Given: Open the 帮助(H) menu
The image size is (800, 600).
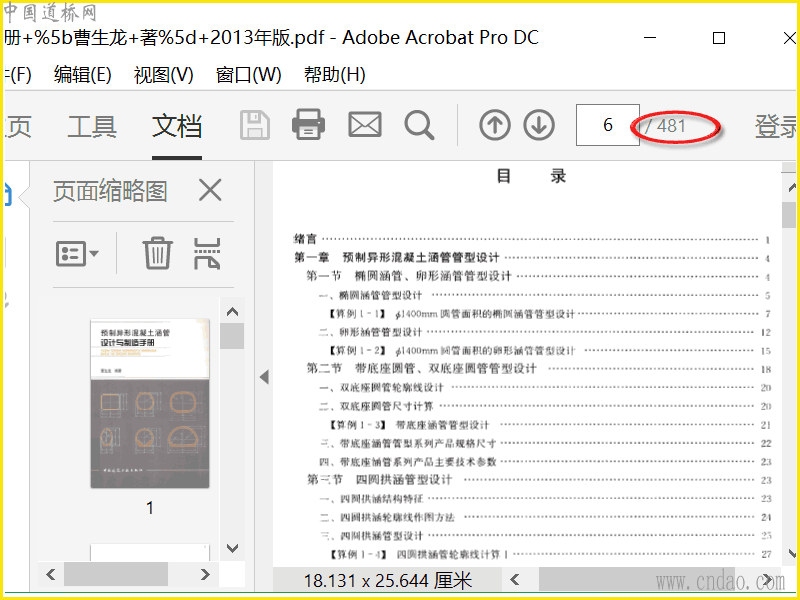Looking at the screenshot, I should coord(335,75).
